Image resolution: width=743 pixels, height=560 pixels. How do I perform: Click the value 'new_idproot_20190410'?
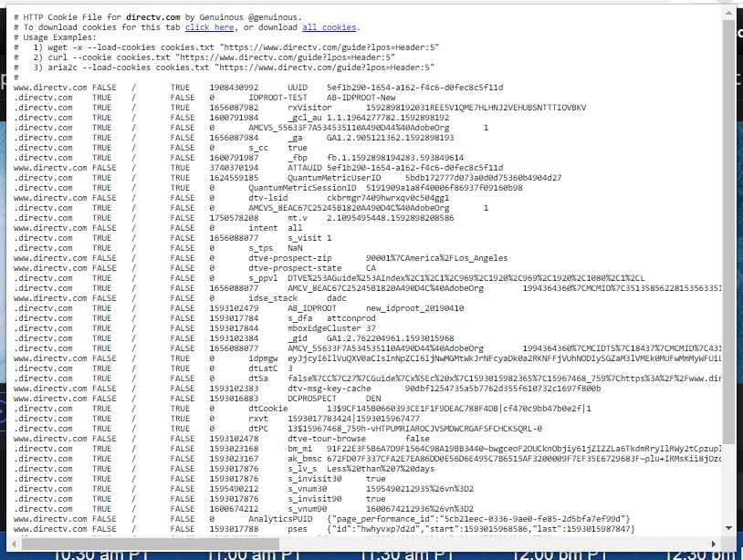(x=415, y=308)
